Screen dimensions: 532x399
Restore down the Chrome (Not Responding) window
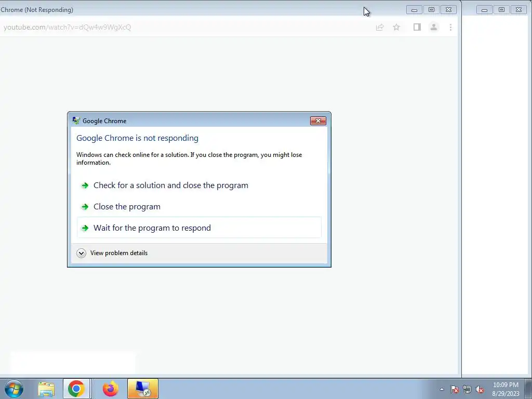(431, 10)
